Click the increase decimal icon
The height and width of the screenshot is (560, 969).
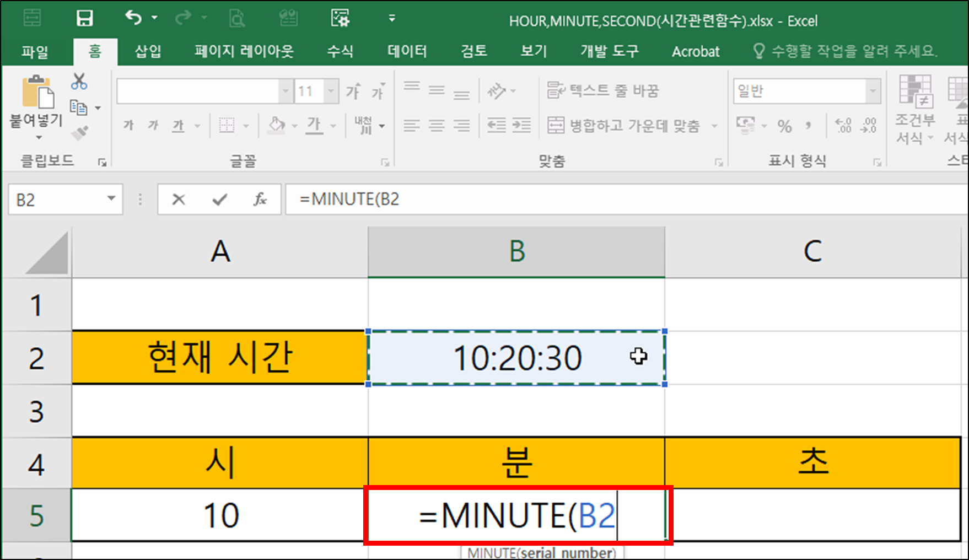[x=843, y=126]
